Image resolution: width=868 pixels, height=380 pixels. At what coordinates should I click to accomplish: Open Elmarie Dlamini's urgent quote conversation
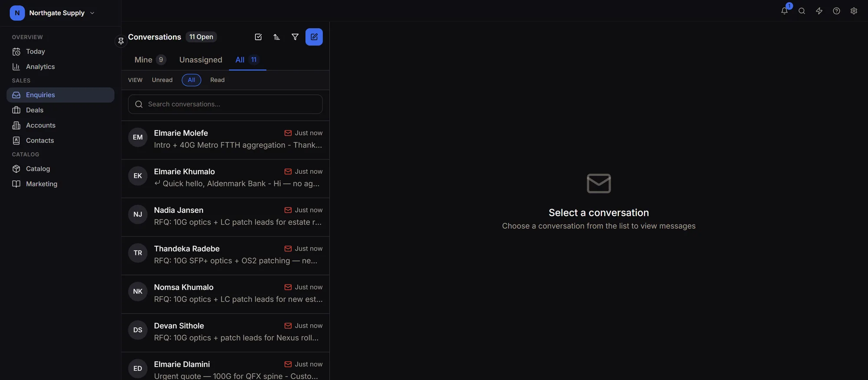click(225, 367)
